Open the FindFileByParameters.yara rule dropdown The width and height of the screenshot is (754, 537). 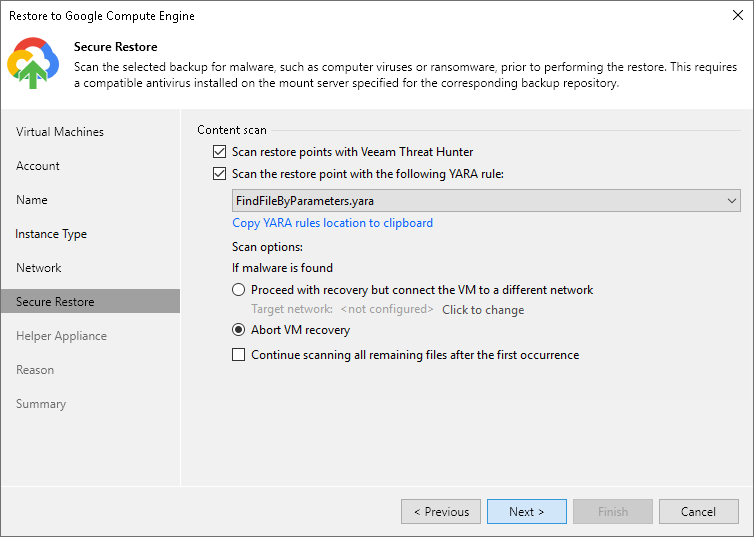pos(486,200)
